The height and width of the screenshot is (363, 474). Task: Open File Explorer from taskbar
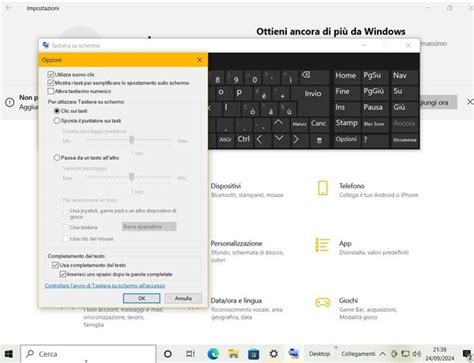[x=233, y=354]
